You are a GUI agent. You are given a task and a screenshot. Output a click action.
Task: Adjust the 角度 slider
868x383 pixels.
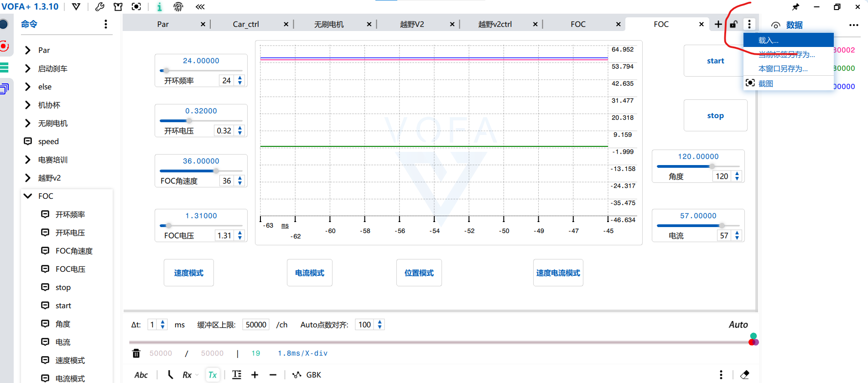point(698,166)
